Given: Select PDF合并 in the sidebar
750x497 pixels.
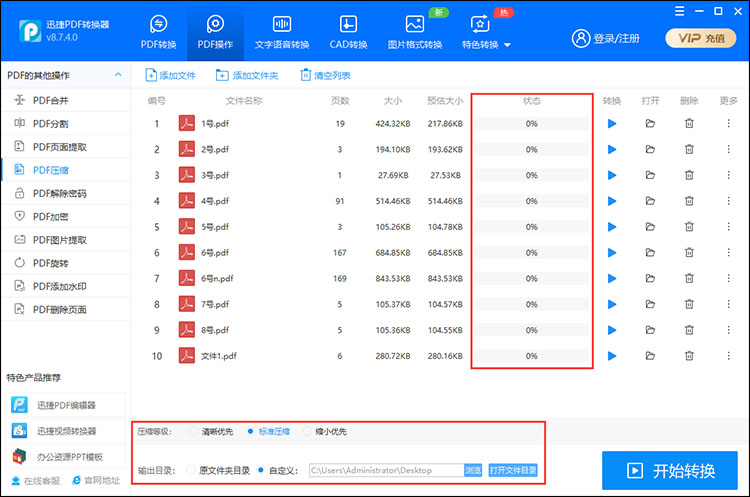Looking at the screenshot, I should [66, 100].
